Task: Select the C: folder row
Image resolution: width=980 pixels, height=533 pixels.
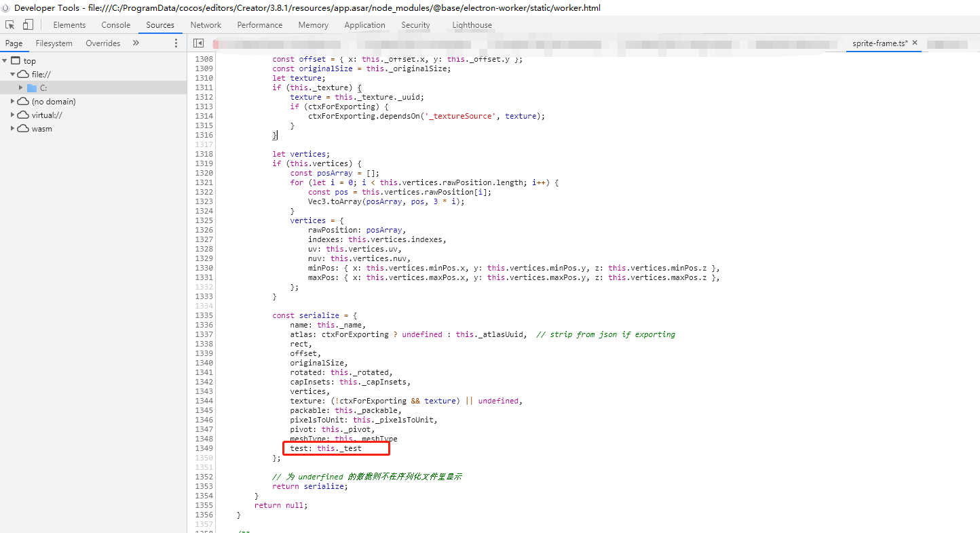Action: [x=93, y=88]
